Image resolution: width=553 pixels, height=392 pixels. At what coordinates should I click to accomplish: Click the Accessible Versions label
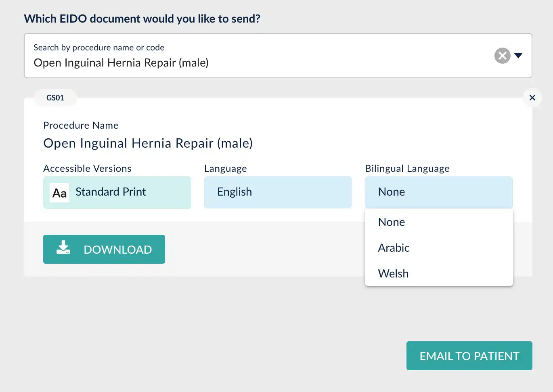click(87, 169)
